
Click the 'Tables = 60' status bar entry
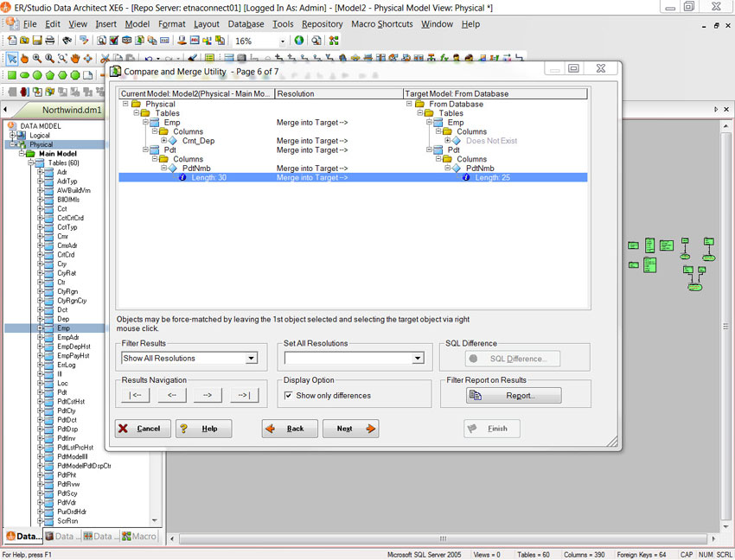pyautogui.click(x=533, y=554)
